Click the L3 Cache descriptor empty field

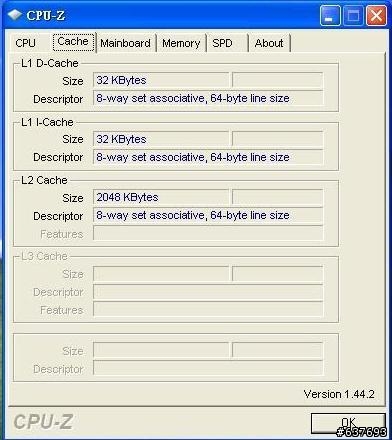click(x=208, y=292)
